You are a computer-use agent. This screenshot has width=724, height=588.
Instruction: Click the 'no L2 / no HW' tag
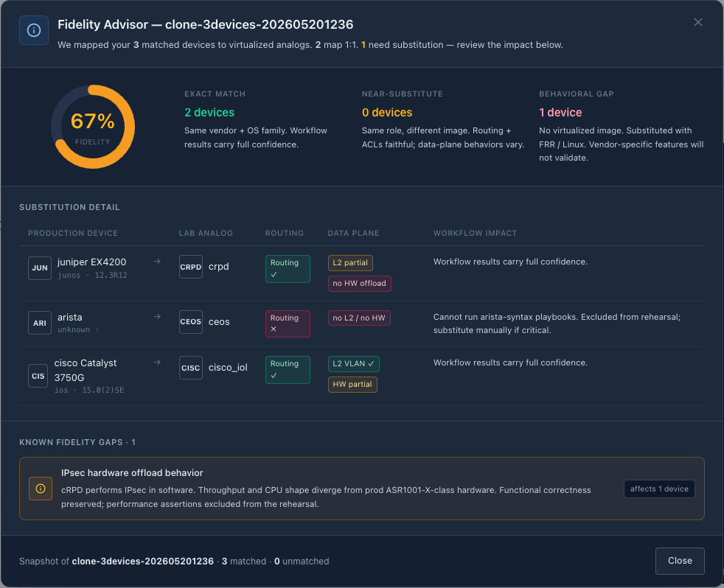click(359, 318)
